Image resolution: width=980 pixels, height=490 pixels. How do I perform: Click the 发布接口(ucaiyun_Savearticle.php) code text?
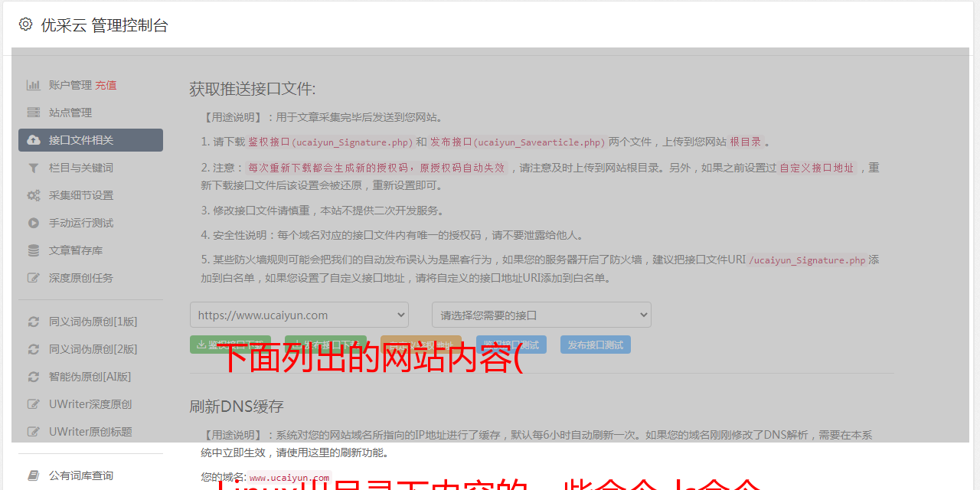tap(518, 142)
